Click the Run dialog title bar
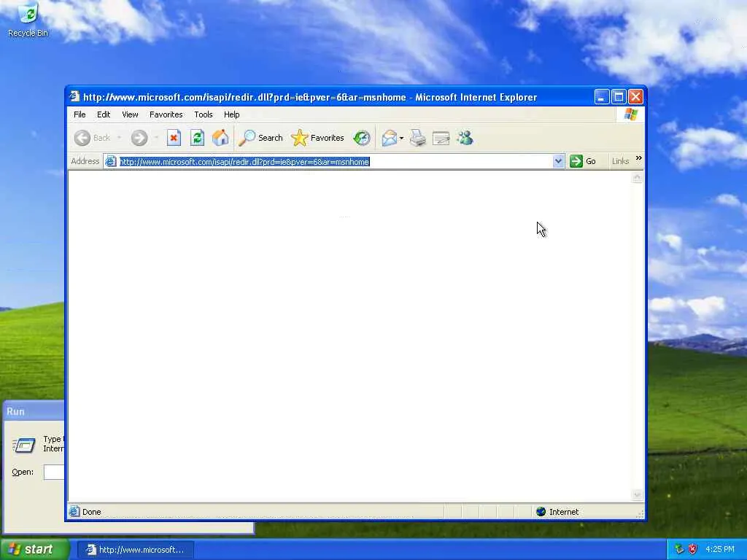 tap(34, 411)
